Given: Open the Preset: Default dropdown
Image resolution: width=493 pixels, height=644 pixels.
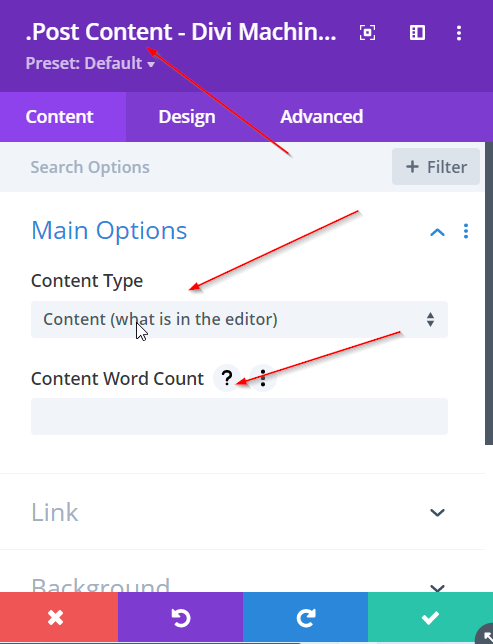Looking at the screenshot, I should [x=90, y=63].
